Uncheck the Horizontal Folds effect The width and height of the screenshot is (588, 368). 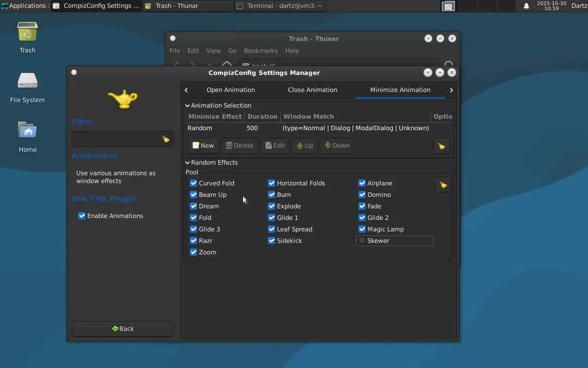click(x=271, y=183)
